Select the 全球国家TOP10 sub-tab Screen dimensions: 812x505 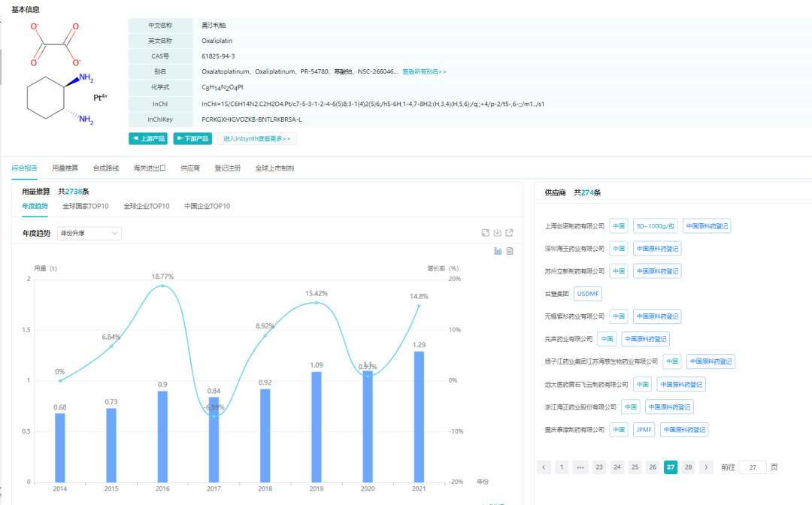tap(85, 206)
